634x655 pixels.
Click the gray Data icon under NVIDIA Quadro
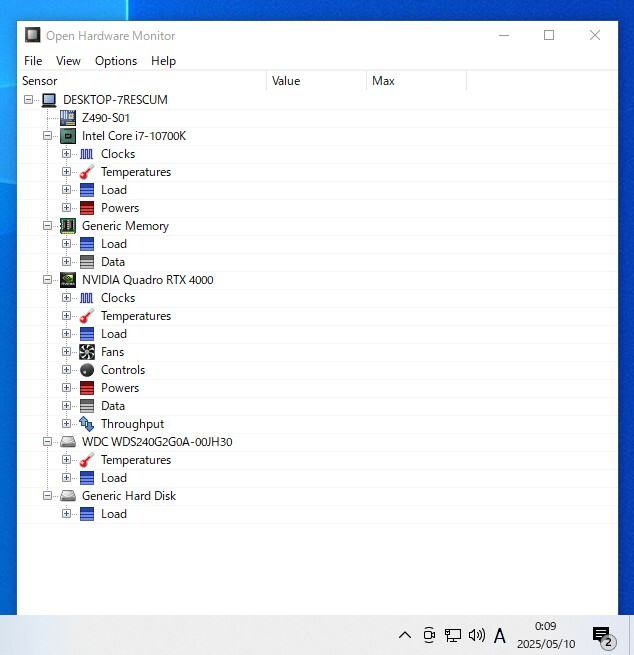[87, 406]
